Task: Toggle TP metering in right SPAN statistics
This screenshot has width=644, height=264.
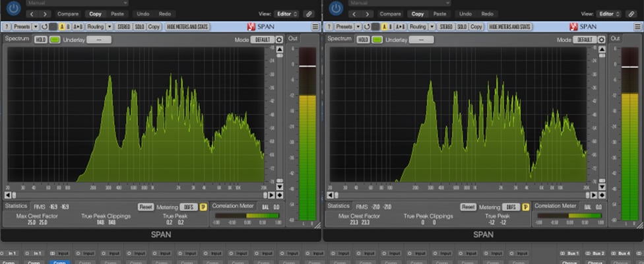Action: point(525,207)
